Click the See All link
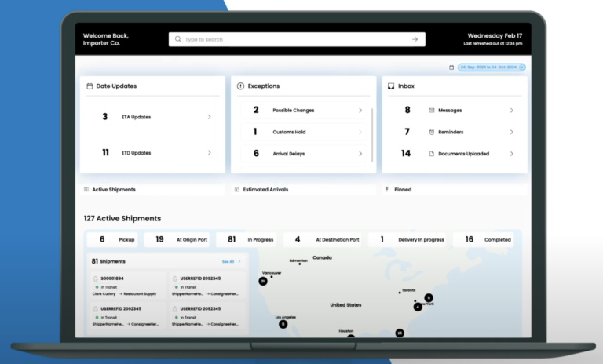Screen dimensions: 603x364 (228, 261)
